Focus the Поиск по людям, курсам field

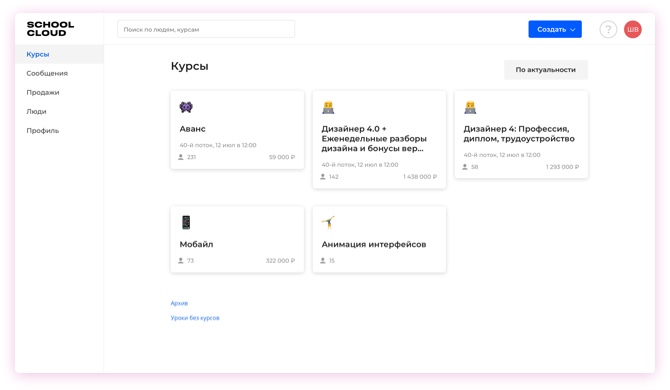206,29
